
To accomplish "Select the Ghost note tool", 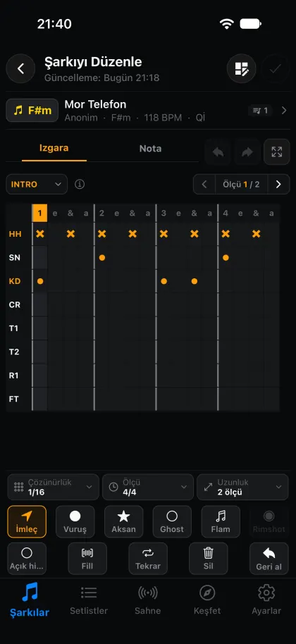I will [x=172, y=521].
